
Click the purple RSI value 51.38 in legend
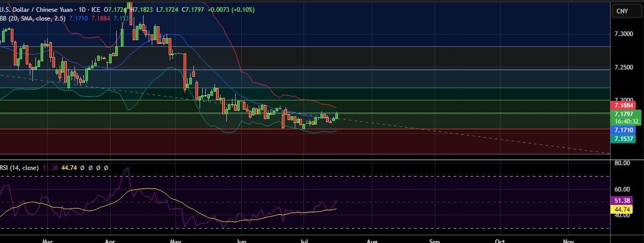50,168
